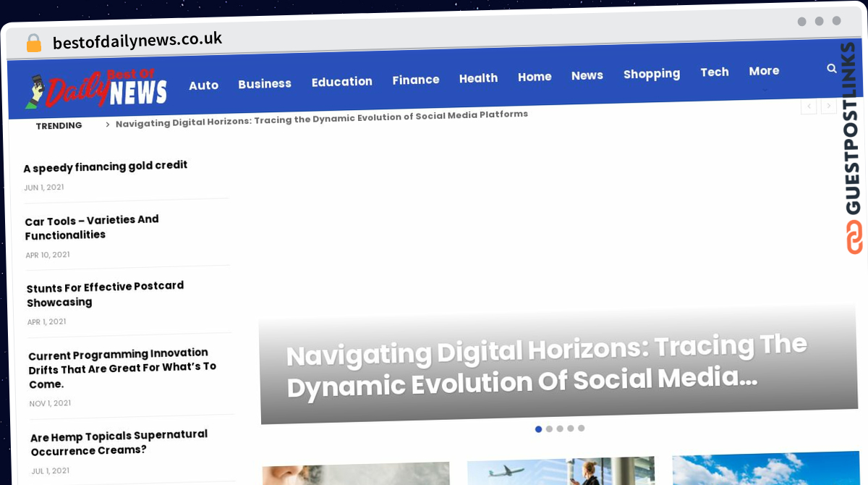Click the TRENDING label
The width and height of the screenshot is (868, 485).
(59, 125)
